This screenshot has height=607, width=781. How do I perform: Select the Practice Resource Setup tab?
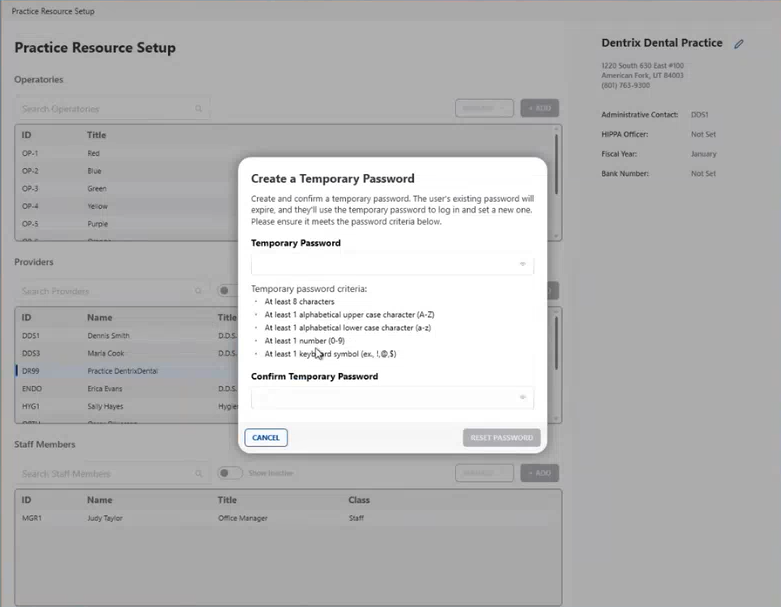(52, 11)
